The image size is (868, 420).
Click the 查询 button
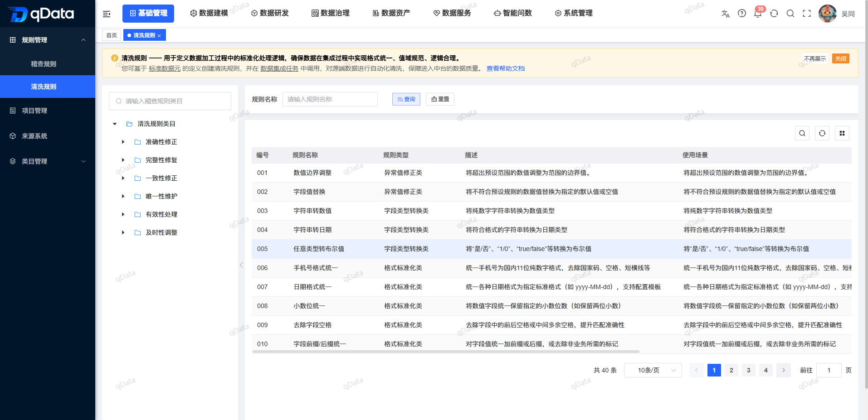406,99
